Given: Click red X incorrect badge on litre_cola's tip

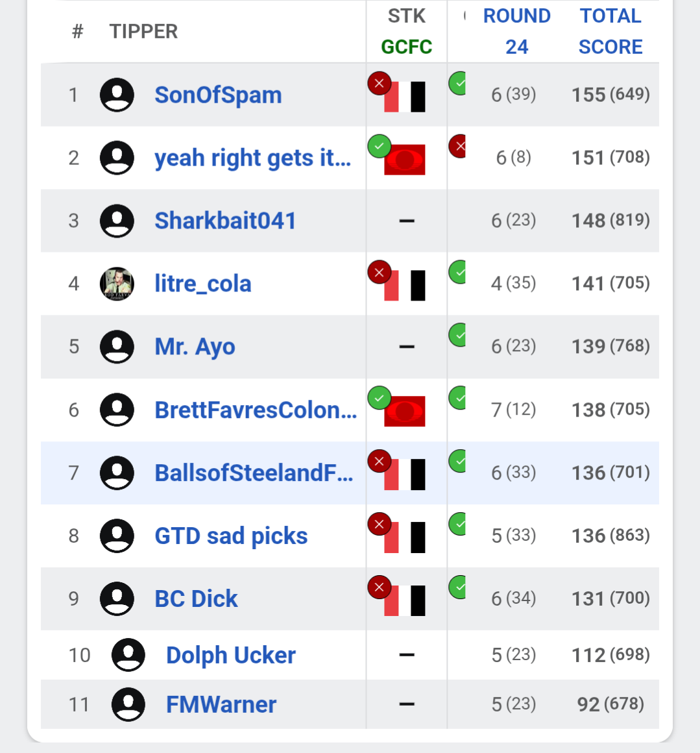Looking at the screenshot, I should (379, 272).
